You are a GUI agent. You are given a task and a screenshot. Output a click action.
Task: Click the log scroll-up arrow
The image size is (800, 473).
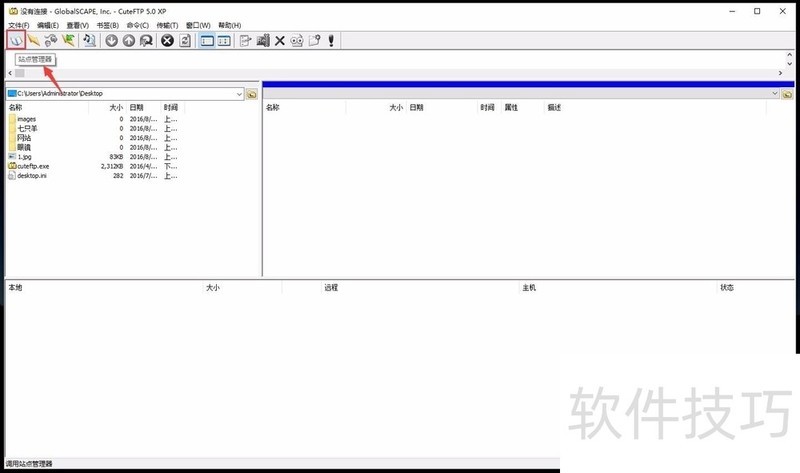tap(790, 55)
